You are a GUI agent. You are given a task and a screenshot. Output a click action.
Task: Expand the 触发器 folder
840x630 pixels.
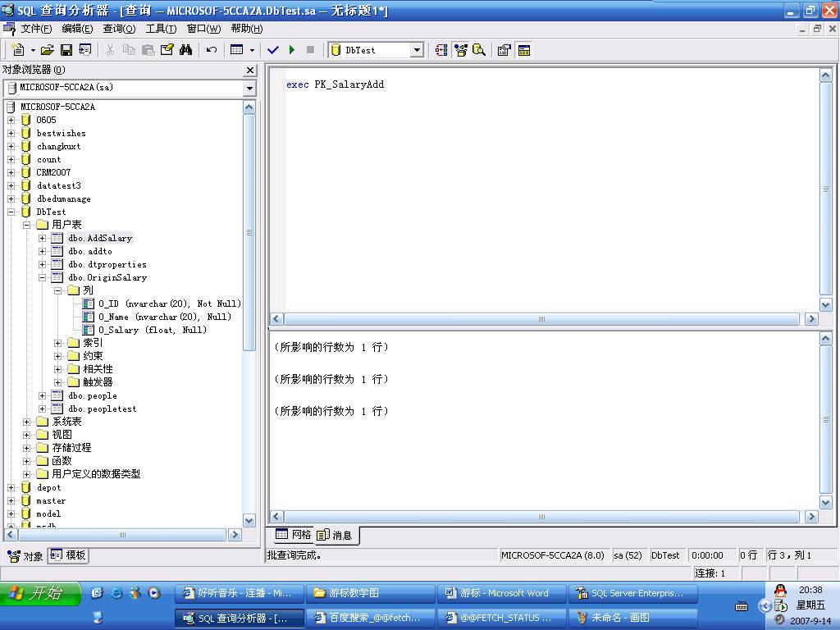(58, 382)
